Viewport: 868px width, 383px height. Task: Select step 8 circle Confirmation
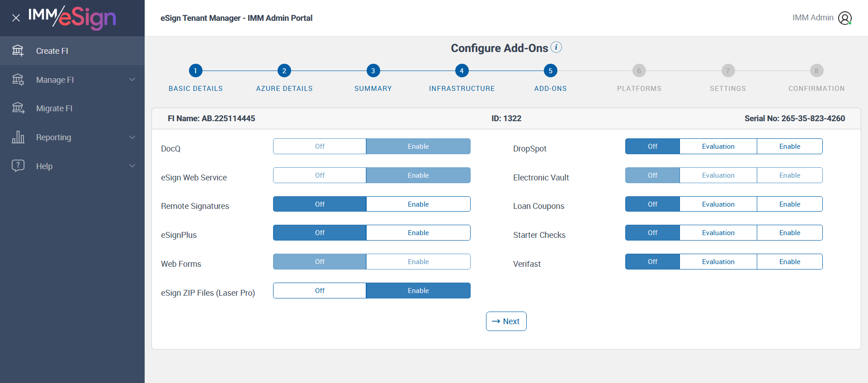click(x=816, y=71)
